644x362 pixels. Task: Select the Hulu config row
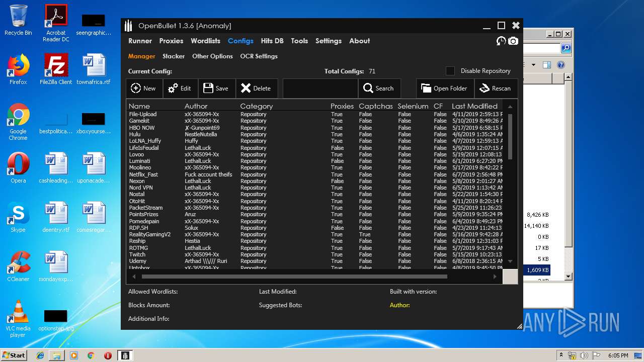point(315,134)
